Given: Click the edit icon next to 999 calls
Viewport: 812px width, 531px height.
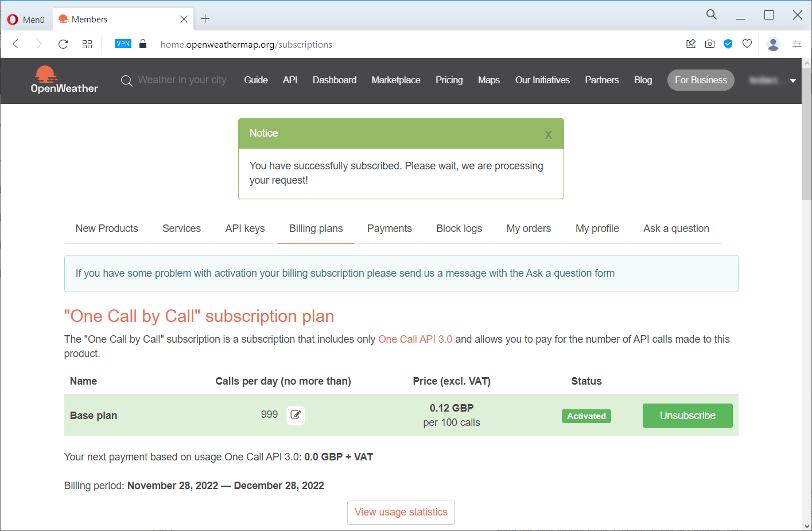Looking at the screenshot, I should click(296, 415).
